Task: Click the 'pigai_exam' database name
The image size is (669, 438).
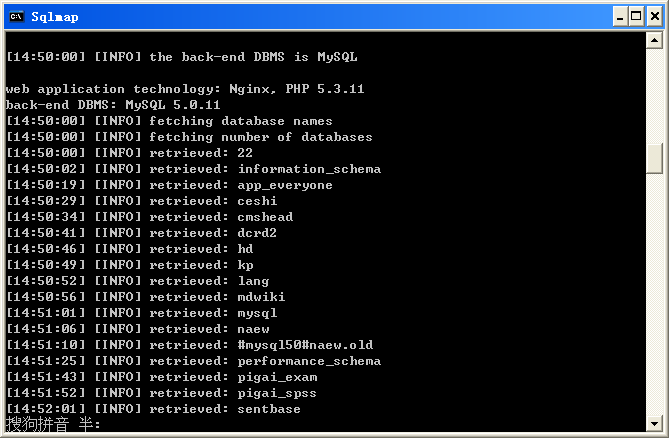Action: click(277, 377)
